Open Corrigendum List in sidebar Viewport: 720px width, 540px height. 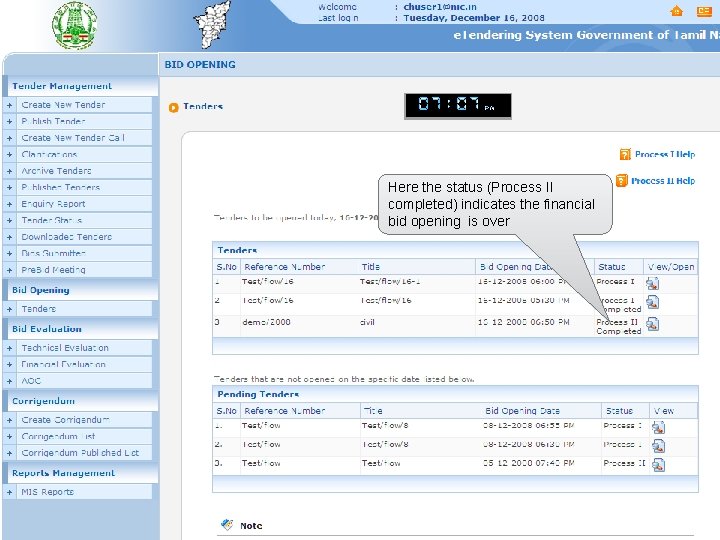click(x=58, y=437)
